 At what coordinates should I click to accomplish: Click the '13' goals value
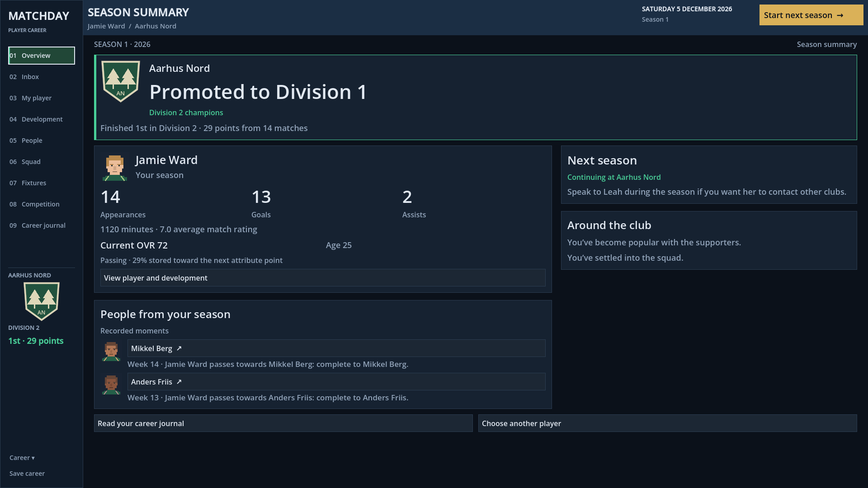pos(261,197)
